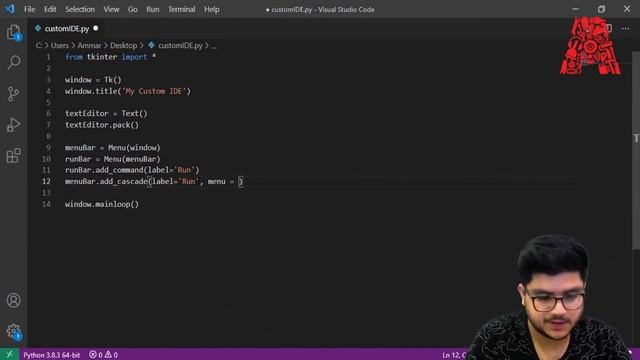Click the "menuBar.add_cascade" text on line 12
The height and width of the screenshot is (360, 640).
(106, 181)
